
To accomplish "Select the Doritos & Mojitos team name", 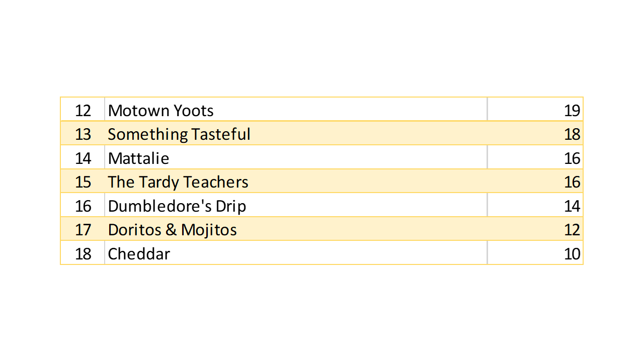I will (x=173, y=230).
